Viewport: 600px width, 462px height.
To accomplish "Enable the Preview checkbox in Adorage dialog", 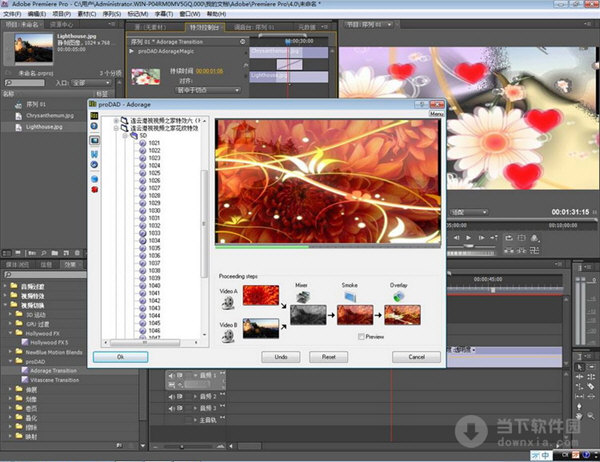I will pos(361,336).
